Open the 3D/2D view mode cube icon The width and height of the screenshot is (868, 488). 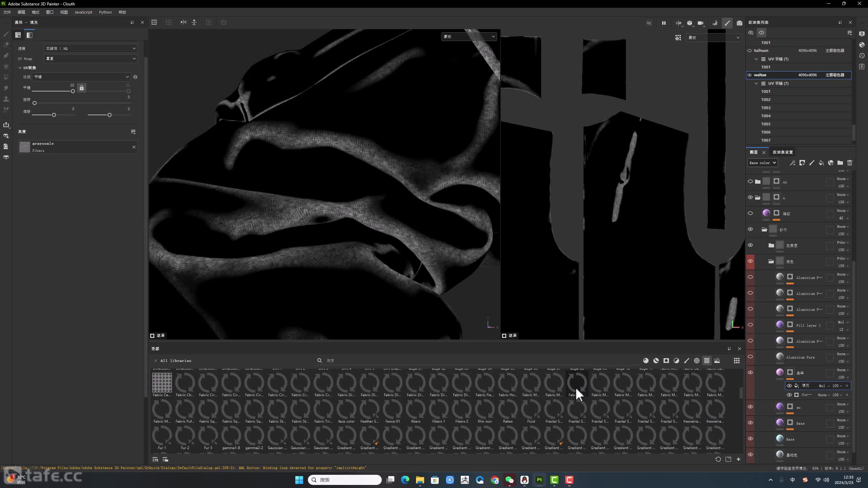point(690,23)
